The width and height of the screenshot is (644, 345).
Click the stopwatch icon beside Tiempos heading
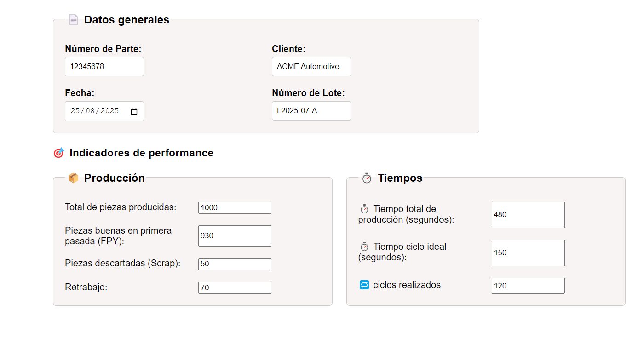click(367, 178)
